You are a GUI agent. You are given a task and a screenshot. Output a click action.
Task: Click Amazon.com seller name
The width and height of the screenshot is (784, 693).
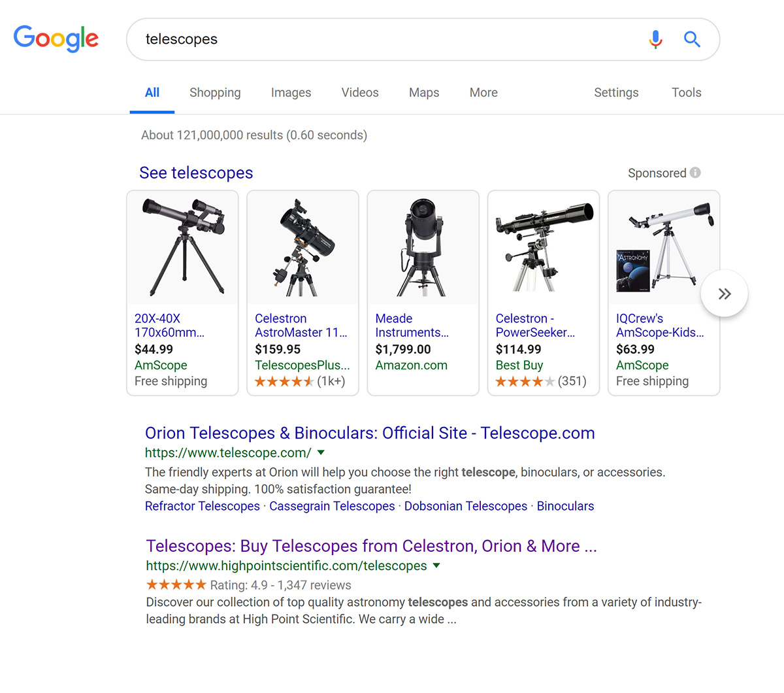click(x=412, y=365)
